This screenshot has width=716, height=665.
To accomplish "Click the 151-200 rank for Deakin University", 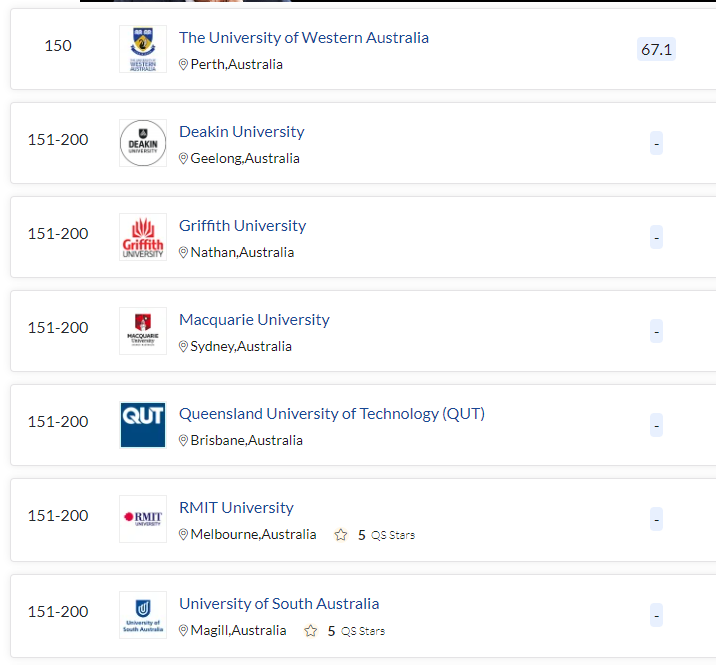I will 58,140.
